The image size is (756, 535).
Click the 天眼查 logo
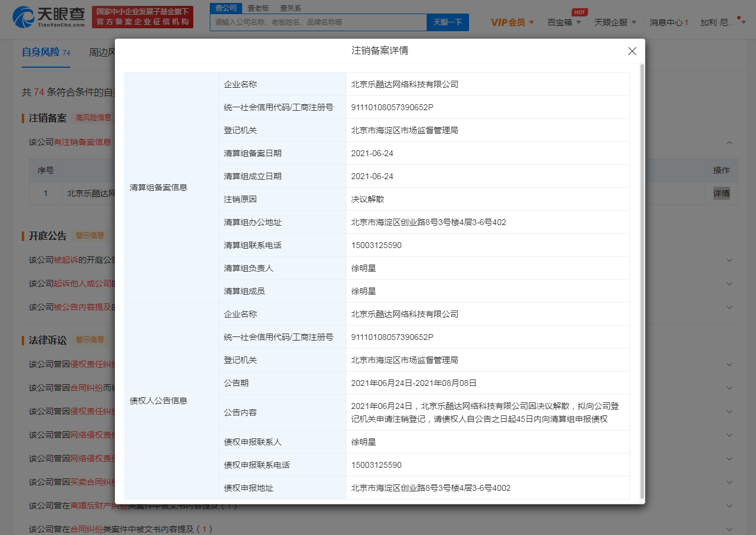coord(49,17)
